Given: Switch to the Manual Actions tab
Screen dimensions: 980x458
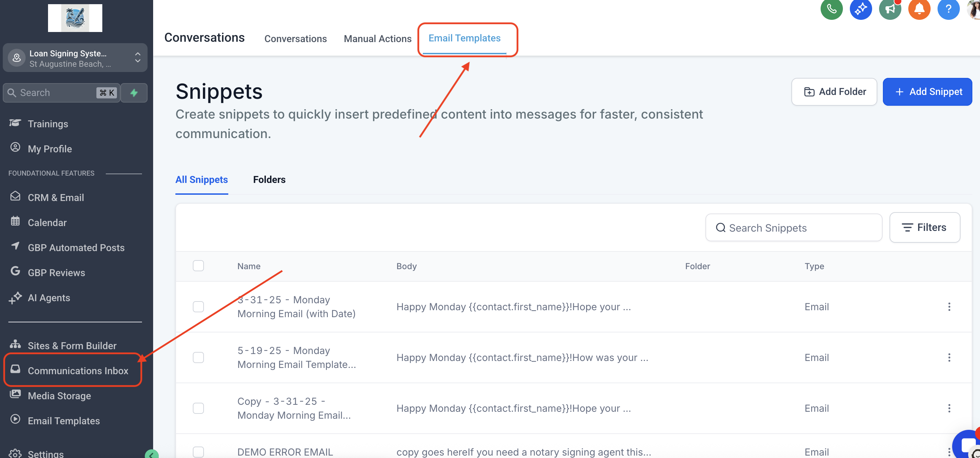Looking at the screenshot, I should pyautogui.click(x=377, y=39).
